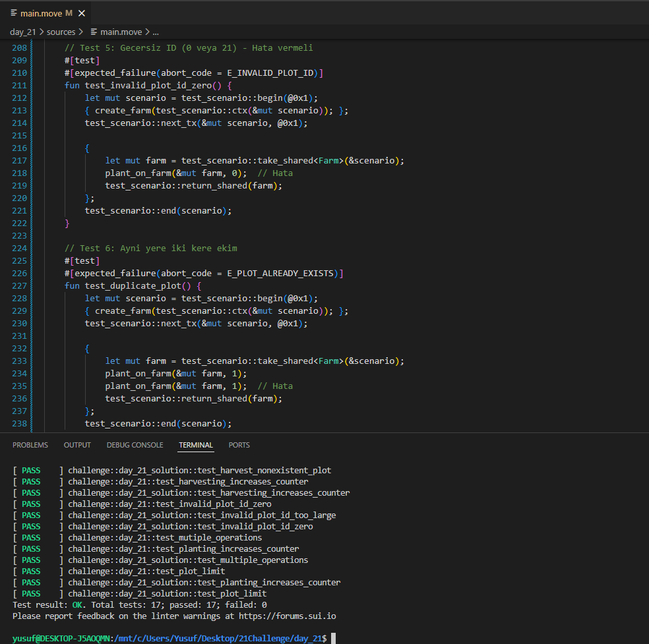Image resolution: width=649 pixels, height=644 pixels.
Task: Click 'Test result: OK' summary line
Action: click(139, 604)
